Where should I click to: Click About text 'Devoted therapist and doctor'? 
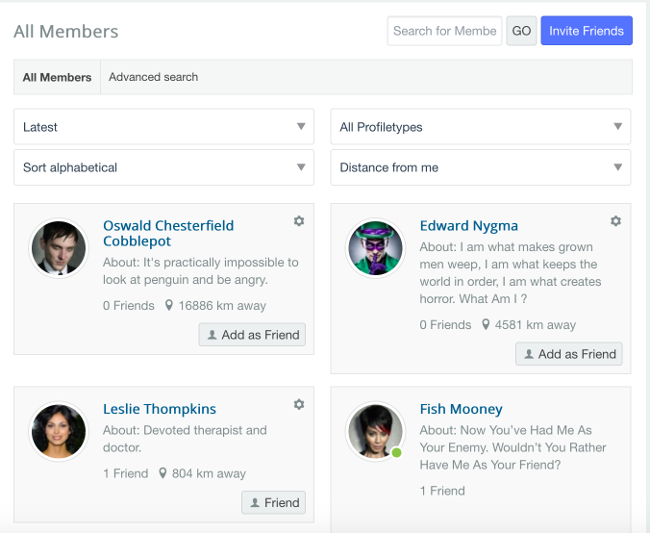tap(185, 439)
